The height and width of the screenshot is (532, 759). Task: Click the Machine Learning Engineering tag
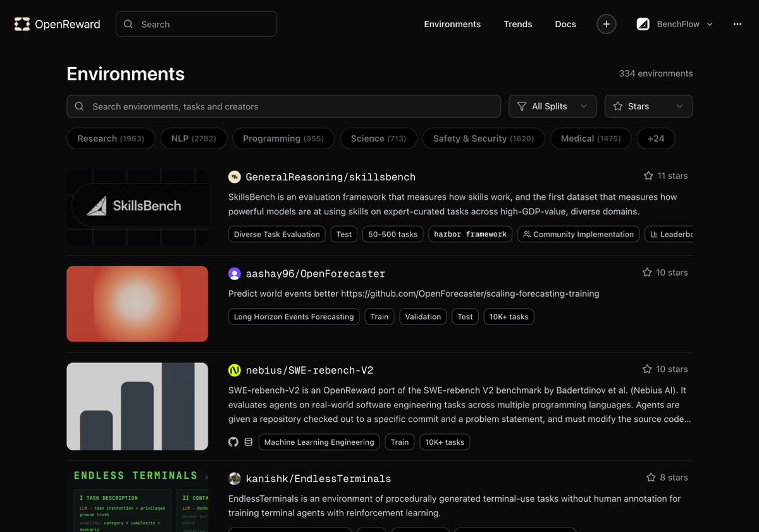coord(319,442)
